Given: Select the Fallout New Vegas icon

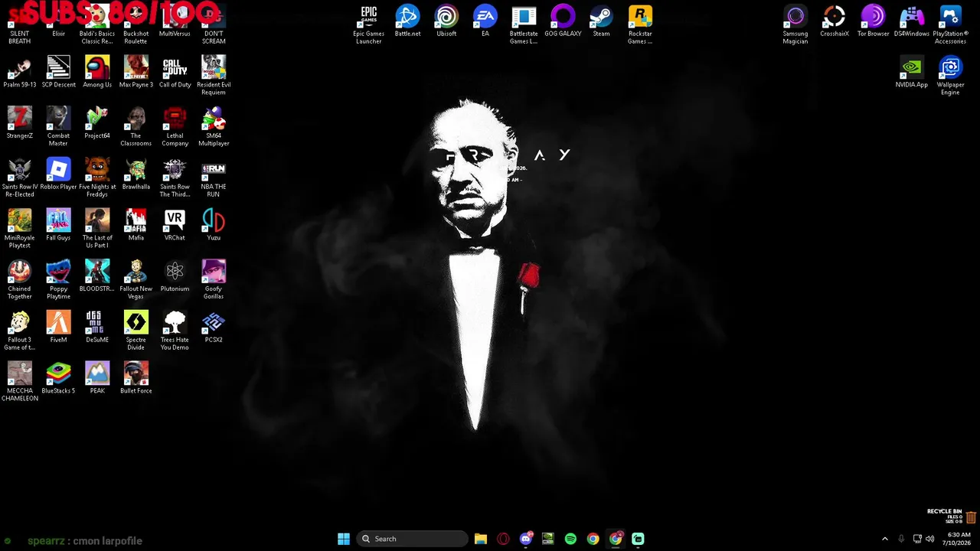Looking at the screenshot, I should [136, 280].
